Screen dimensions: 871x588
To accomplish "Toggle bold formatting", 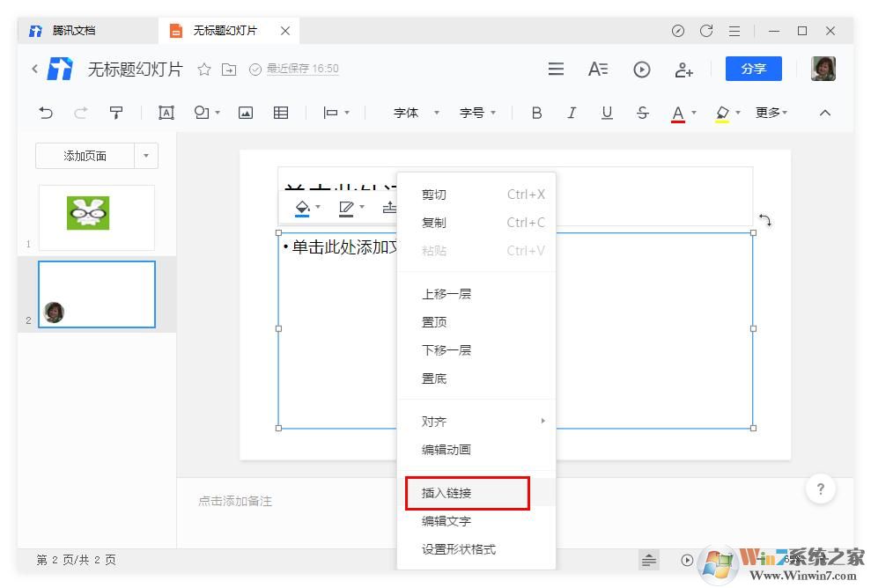I will point(536,113).
